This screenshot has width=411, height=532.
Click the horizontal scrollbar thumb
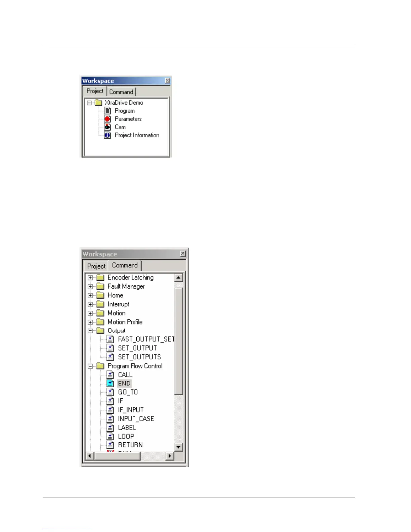click(x=118, y=456)
